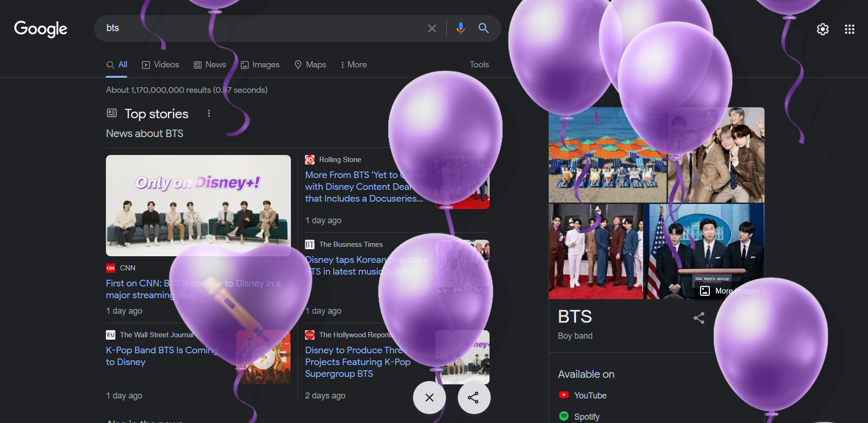Viewport: 868px width, 423px height.
Task: Click the BTS panel title
Action: (x=575, y=317)
